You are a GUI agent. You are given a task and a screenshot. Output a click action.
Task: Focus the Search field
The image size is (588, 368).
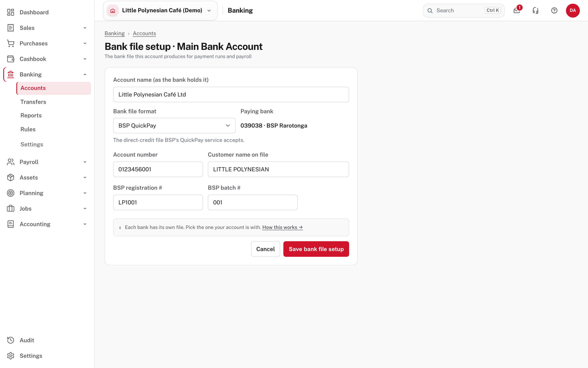[464, 10]
